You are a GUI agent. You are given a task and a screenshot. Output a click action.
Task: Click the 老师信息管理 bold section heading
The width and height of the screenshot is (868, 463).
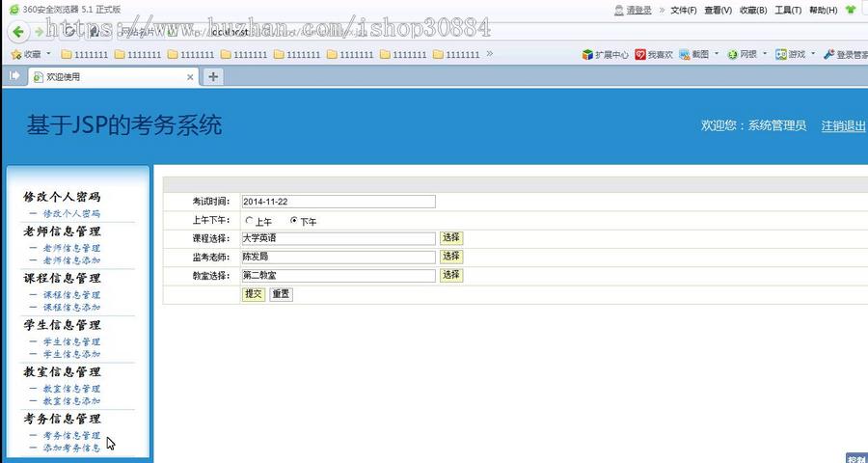click(62, 231)
